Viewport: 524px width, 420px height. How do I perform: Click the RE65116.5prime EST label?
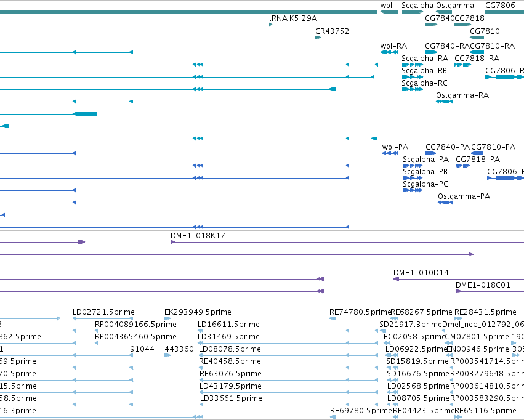tap(486, 411)
